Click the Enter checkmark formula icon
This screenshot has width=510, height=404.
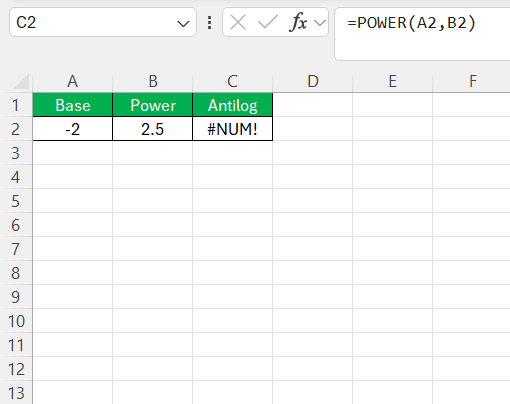[268, 23]
